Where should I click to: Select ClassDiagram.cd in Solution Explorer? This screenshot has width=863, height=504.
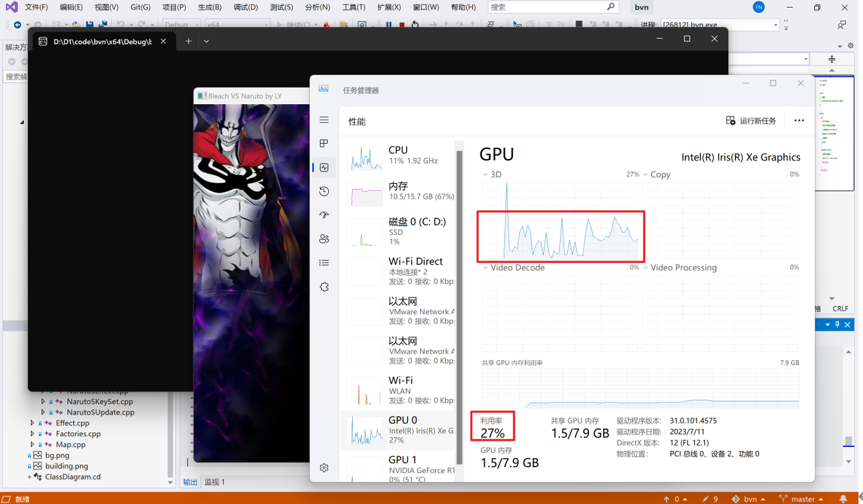[x=73, y=477]
